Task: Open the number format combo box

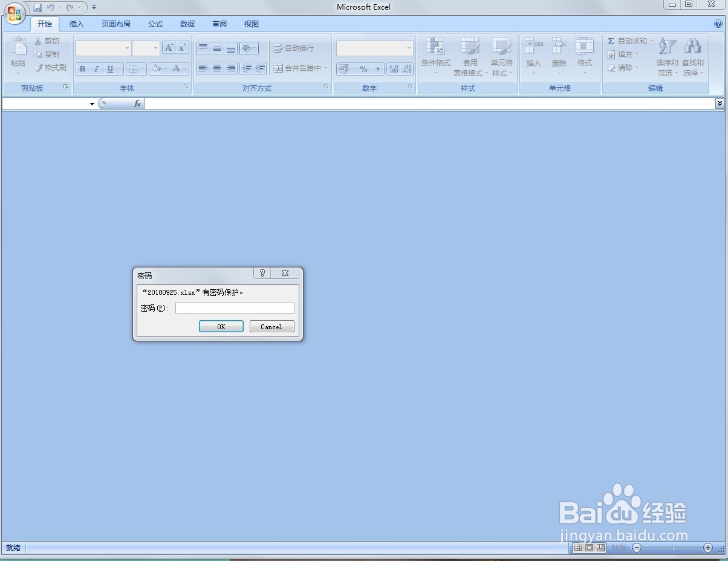Action: pyautogui.click(x=375, y=48)
